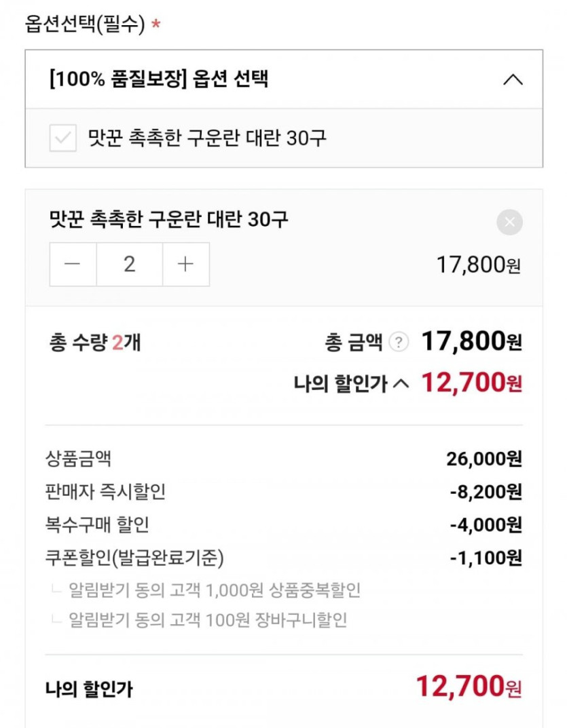Increase quantity with the plus button

click(x=185, y=264)
